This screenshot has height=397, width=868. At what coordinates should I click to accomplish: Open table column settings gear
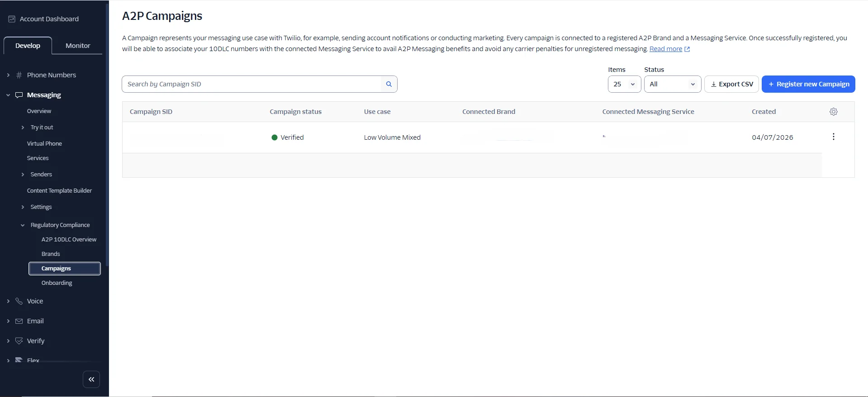click(x=834, y=112)
